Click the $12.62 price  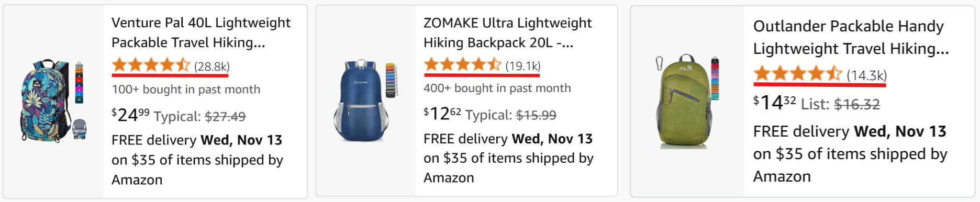[x=442, y=113]
